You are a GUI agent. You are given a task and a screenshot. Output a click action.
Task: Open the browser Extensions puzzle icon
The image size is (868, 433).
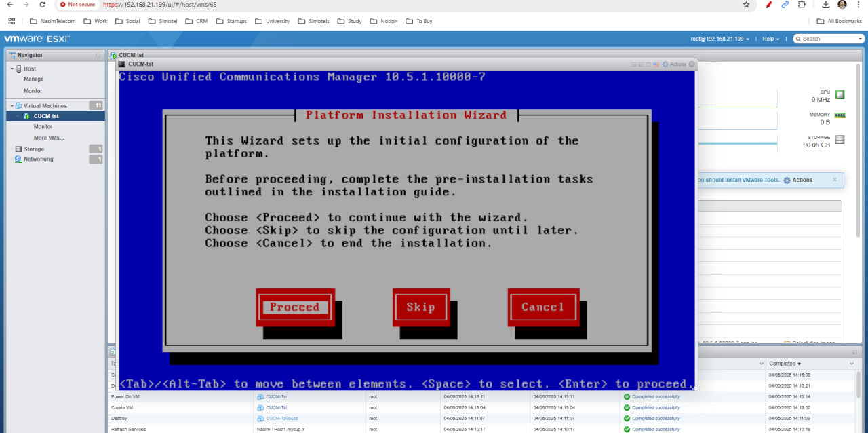coord(802,5)
